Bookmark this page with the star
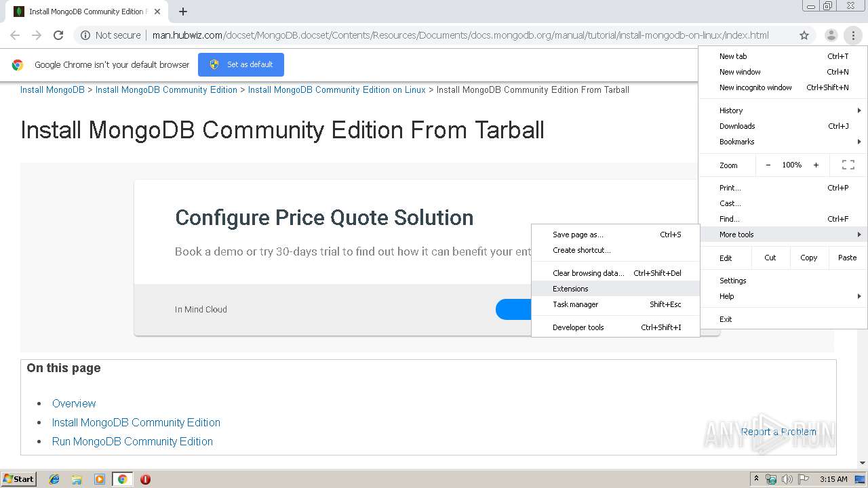This screenshot has width=868, height=488. [804, 35]
